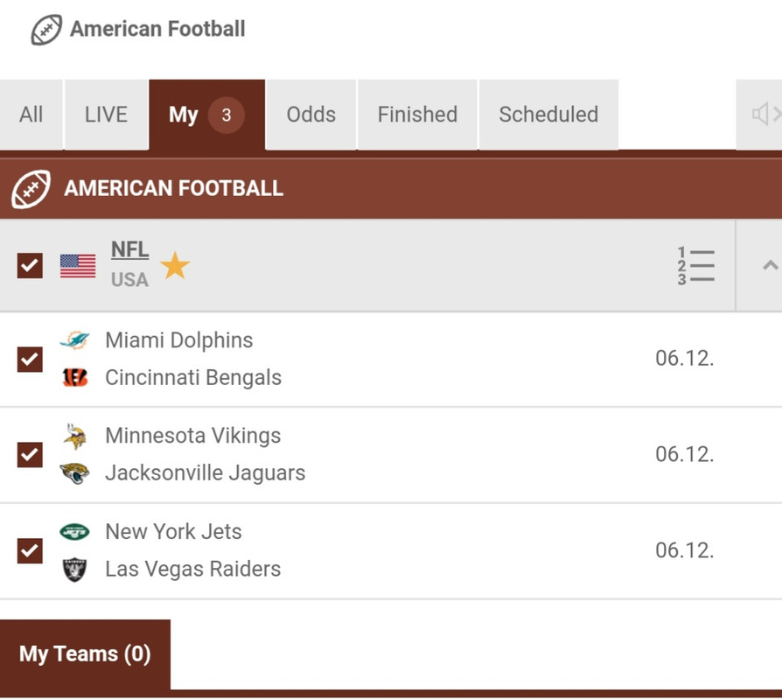Uncheck the NFL league checkbox
Viewport: 782px width, 700px height.
tap(30, 265)
